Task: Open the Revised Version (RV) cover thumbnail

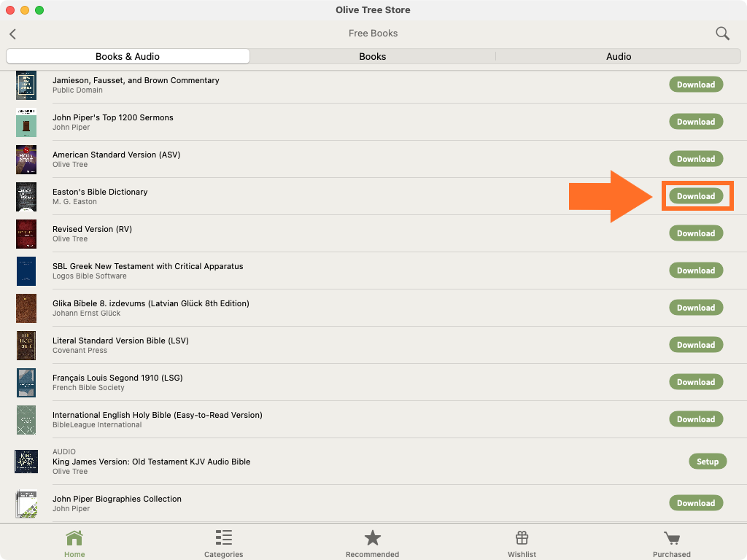Action: [26, 234]
